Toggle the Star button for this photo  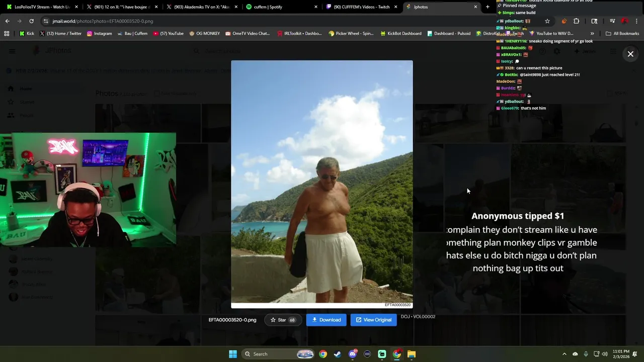pos(283,320)
